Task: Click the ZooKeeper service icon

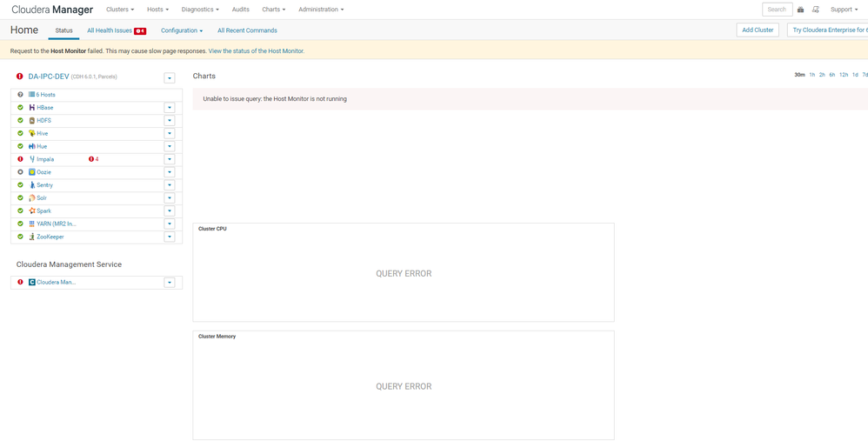Action: [31, 237]
